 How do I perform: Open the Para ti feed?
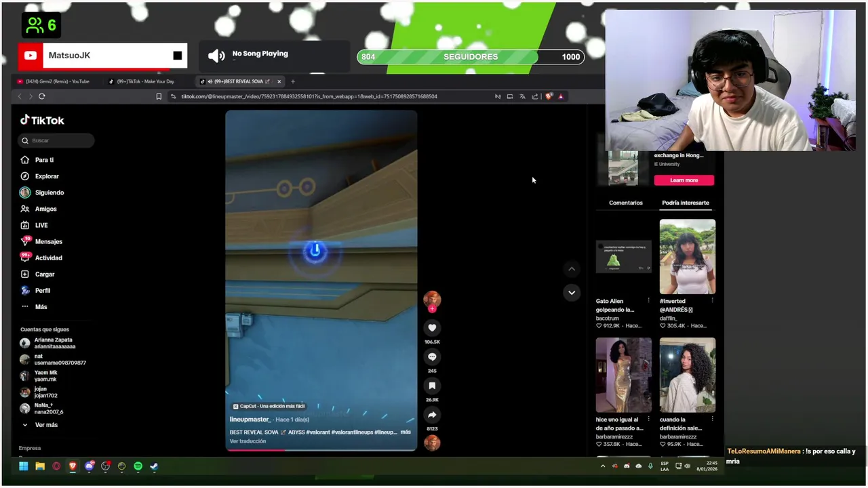37,160
